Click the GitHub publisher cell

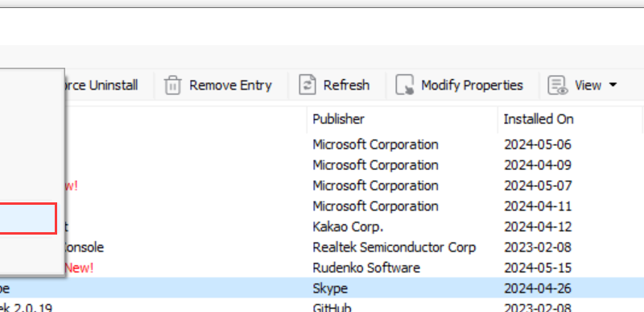[x=332, y=308]
